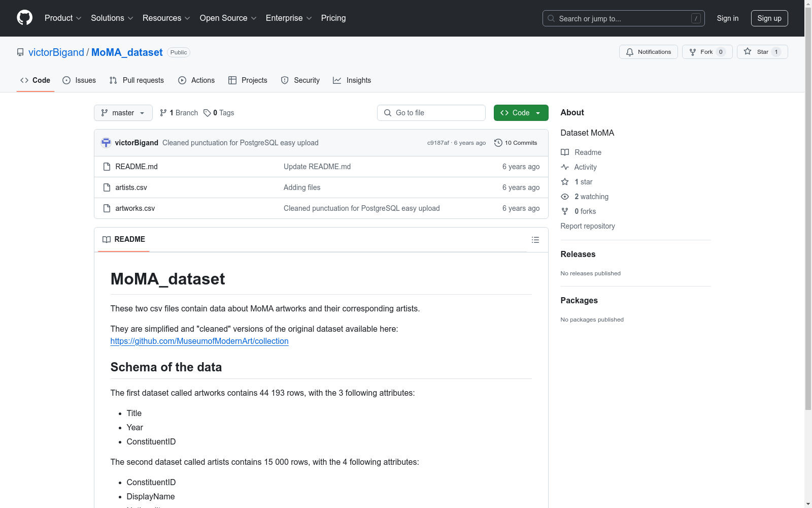Screen dimensions: 812x508
Task: Switch to the Security tab
Action: 300,80
